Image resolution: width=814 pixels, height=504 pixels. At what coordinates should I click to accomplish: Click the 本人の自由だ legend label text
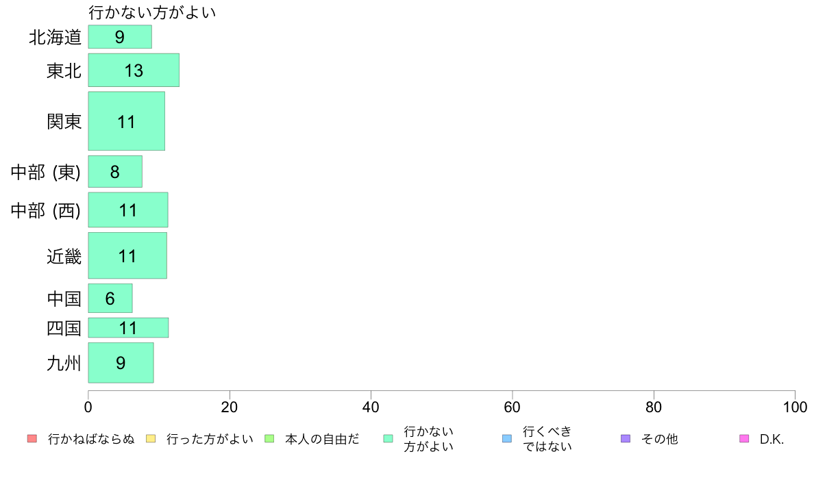tap(322, 439)
